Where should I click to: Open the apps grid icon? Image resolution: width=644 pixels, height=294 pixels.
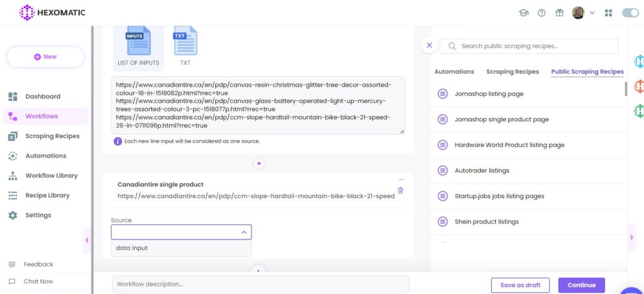pyautogui.click(x=609, y=13)
